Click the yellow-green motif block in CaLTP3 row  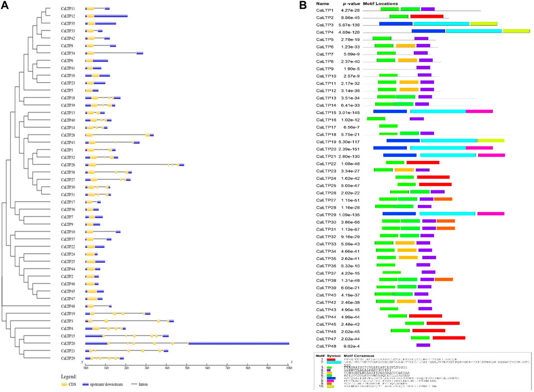pos(484,24)
